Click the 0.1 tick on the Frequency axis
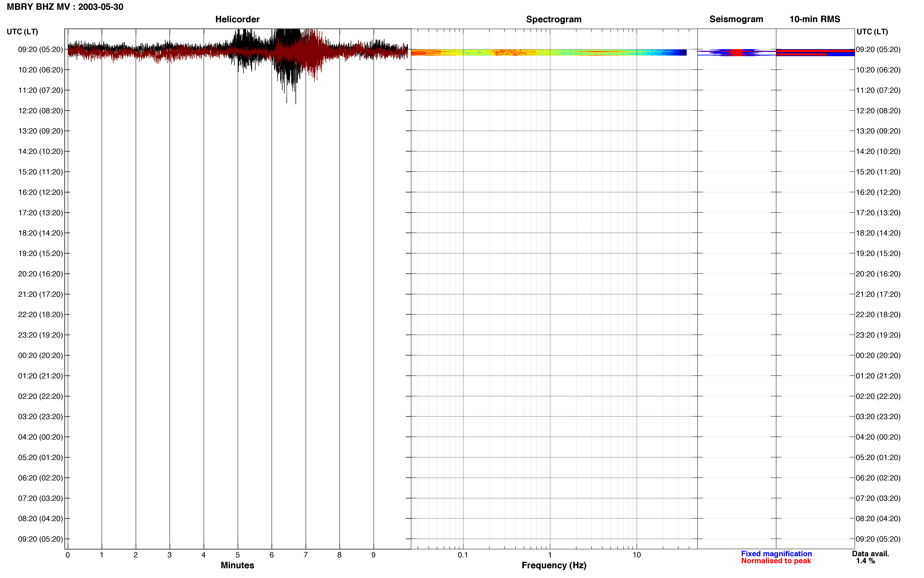The image size is (924, 578). click(x=463, y=555)
